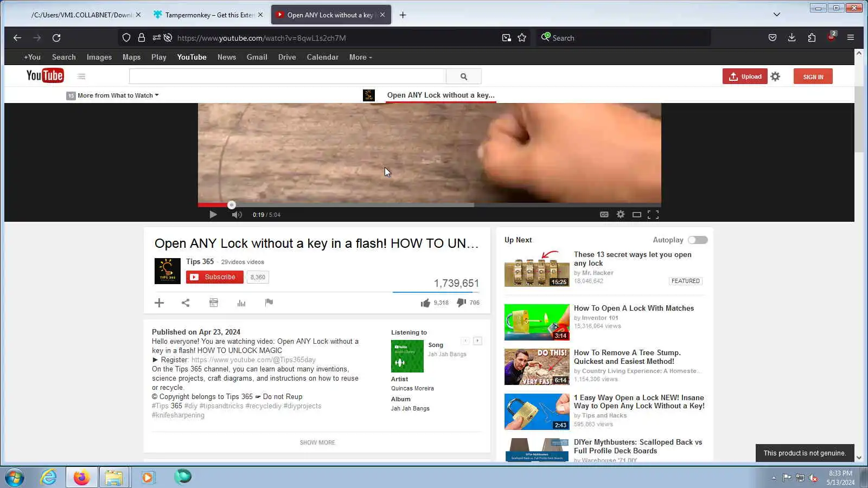Image resolution: width=868 pixels, height=488 pixels.
Task: Open the Windows Start menu
Action: [x=15, y=477]
